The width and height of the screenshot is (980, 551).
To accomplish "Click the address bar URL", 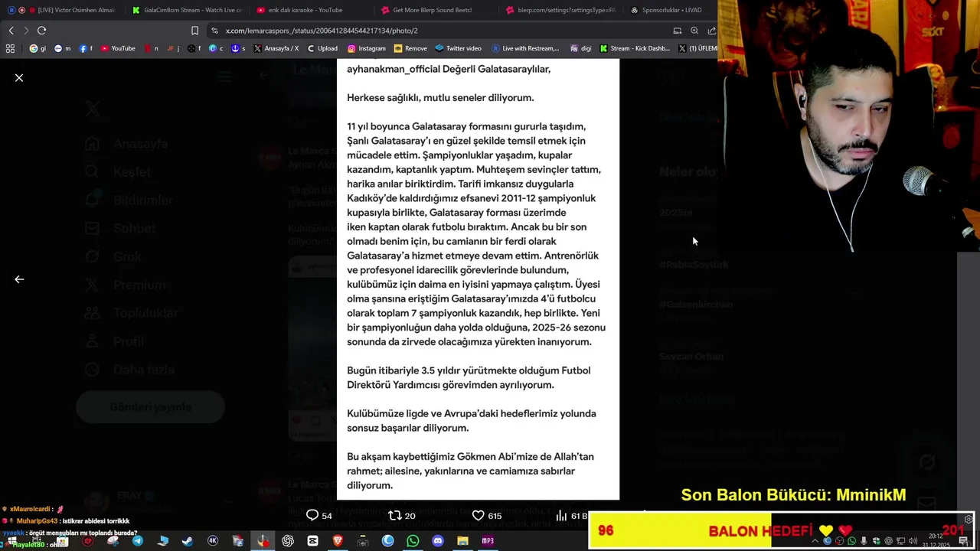I will point(322,31).
